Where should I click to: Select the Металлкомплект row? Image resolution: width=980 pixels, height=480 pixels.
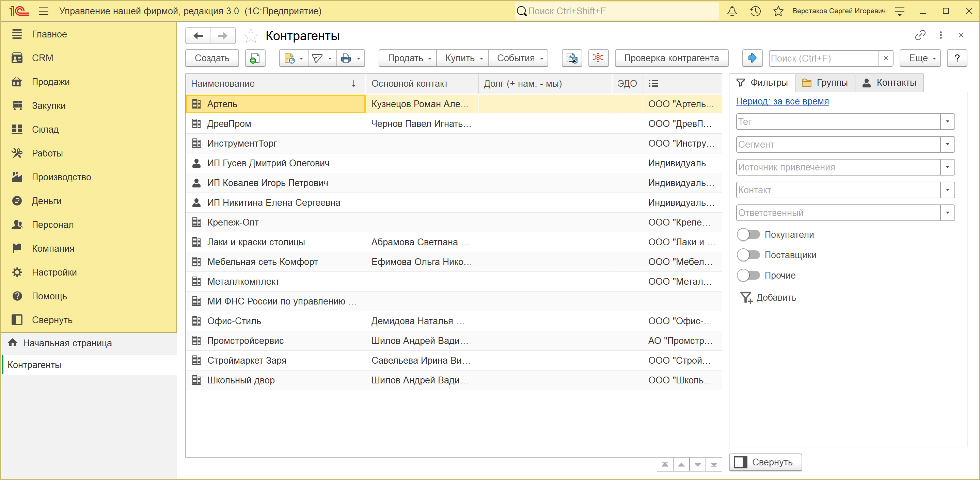coord(454,282)
